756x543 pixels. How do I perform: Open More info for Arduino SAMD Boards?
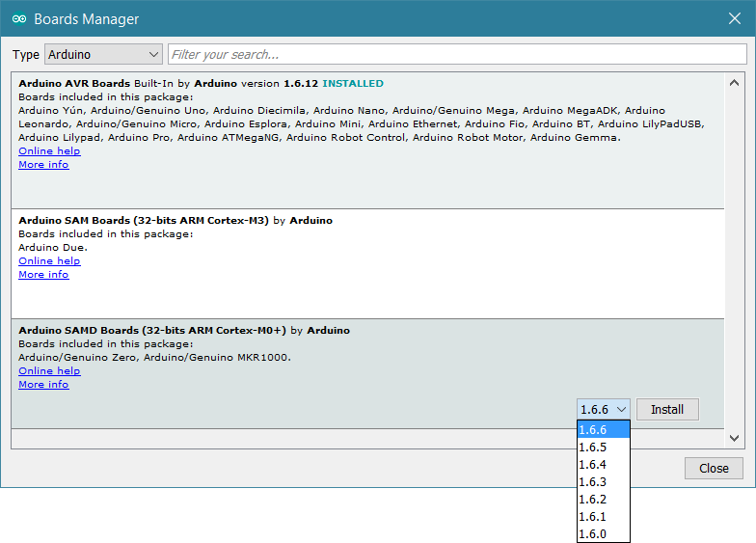coord(44,384)
